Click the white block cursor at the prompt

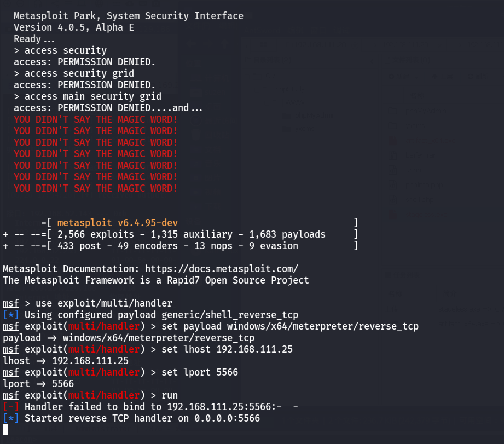click(5, 430)
